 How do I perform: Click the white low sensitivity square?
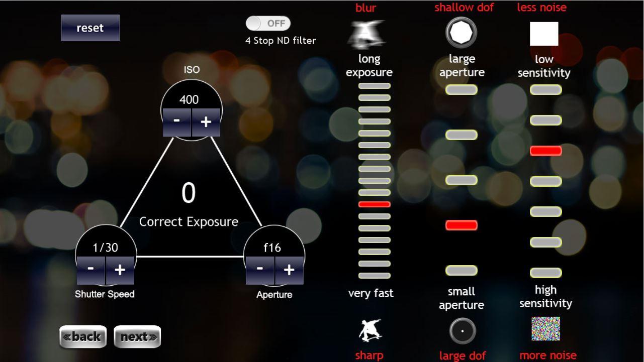coord(544,34)
